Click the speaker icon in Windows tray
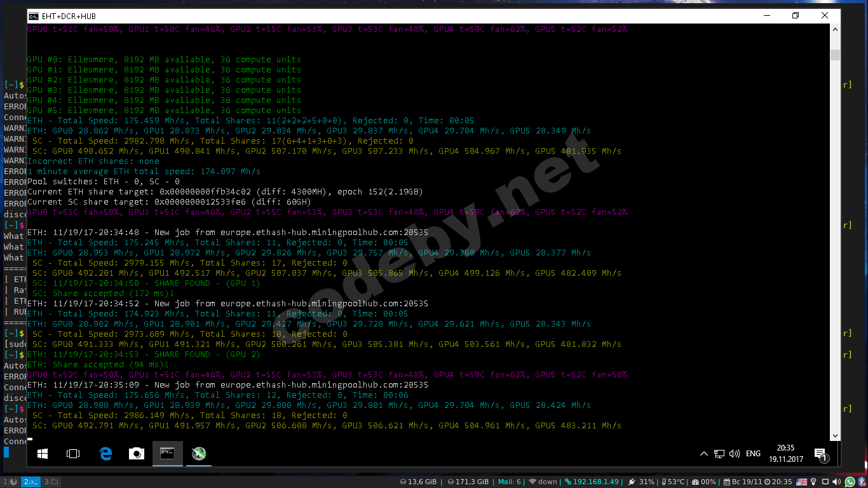The image size is (868, 488). [735, 454]
